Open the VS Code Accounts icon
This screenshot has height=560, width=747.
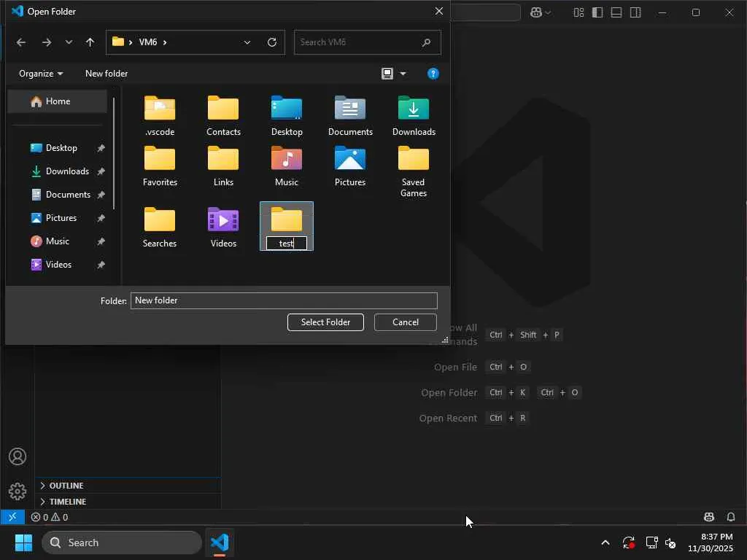coord(18,457)
